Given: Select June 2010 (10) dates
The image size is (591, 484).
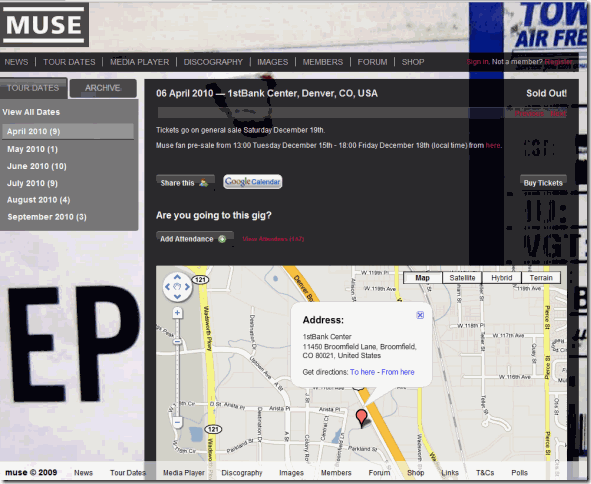Looking at the screenshot, I should 37,166.
